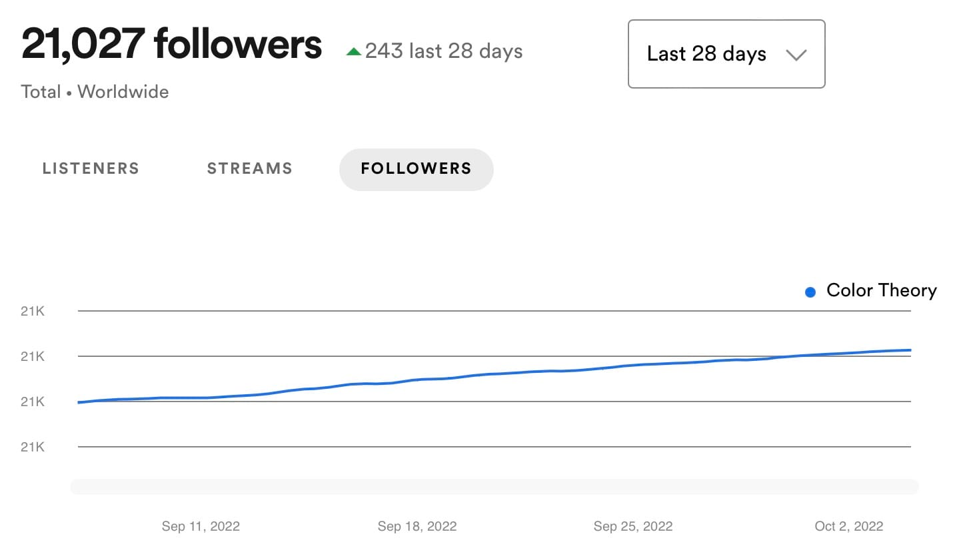The height and width of the screenshot is (560, 961).
Task: Click the "243 last 28 days" change text
Action: 444,51
